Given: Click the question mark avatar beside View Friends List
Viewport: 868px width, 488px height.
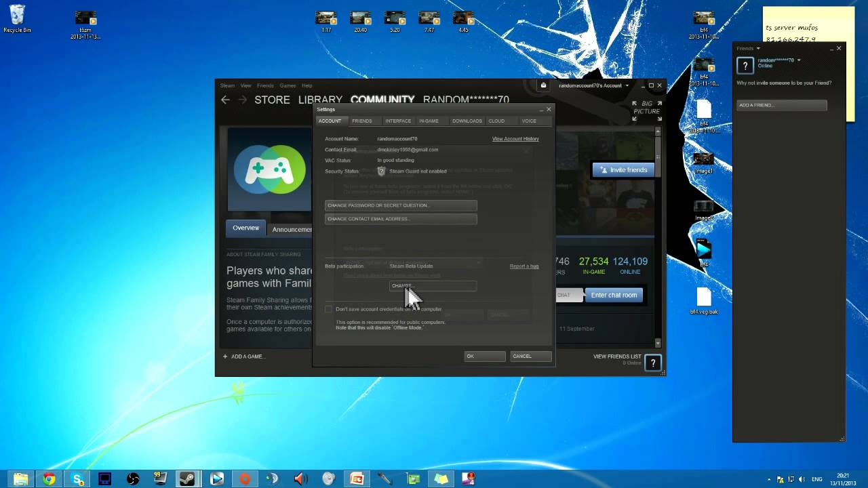Looking at the screenshot, I should click(x=652, y=363).
